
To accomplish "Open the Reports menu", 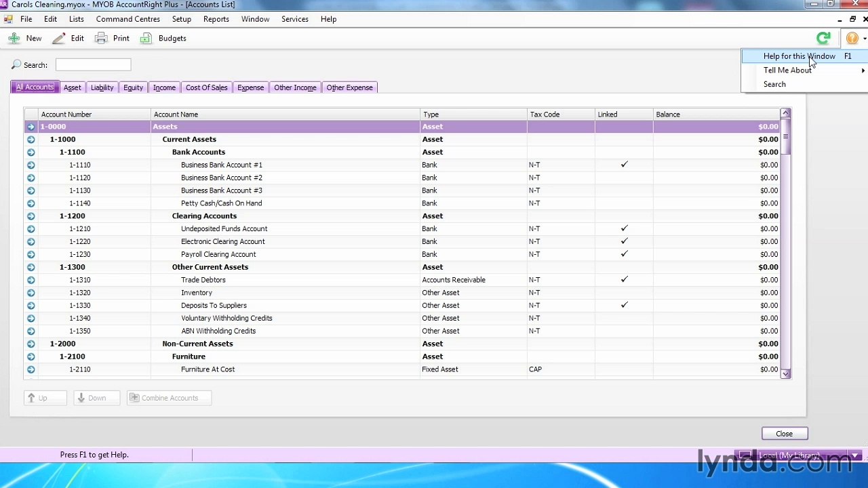I will [x=216, y=19].
